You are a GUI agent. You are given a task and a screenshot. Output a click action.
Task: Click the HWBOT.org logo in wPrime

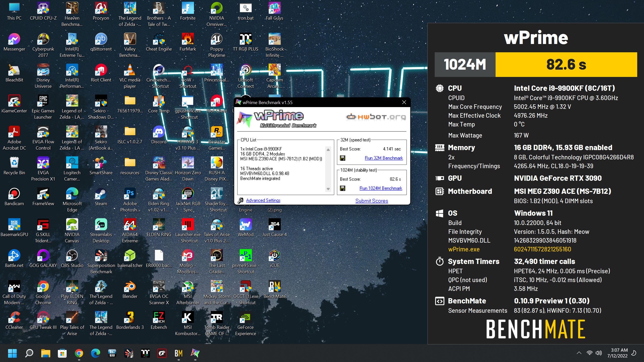pos(376,117)
